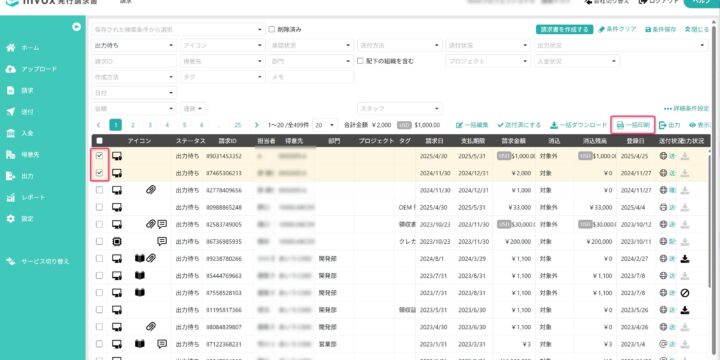Toggle the 削除済み checkbox

point(271,29)
